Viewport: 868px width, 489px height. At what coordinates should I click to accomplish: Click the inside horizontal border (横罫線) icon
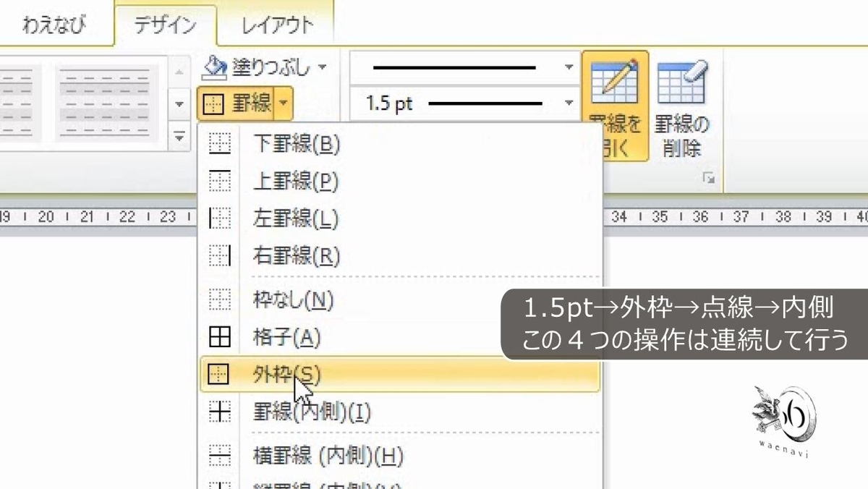[219, 455]
